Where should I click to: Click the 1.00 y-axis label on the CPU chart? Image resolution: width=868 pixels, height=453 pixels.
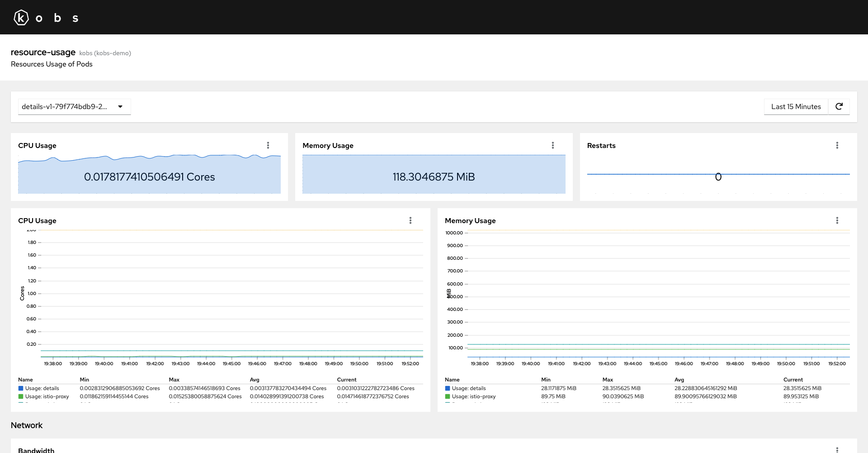tap(32, 294)
